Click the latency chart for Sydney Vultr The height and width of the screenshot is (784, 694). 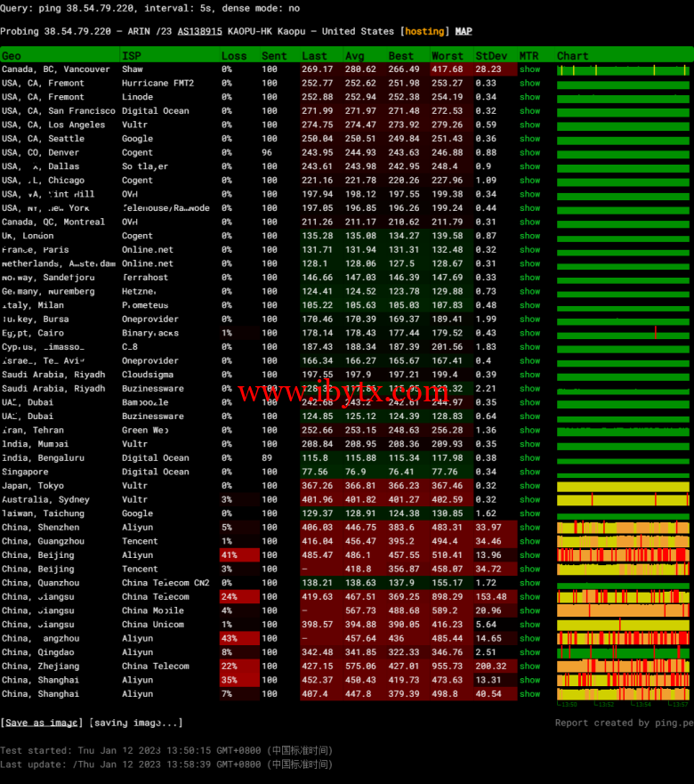pos(623,500)
